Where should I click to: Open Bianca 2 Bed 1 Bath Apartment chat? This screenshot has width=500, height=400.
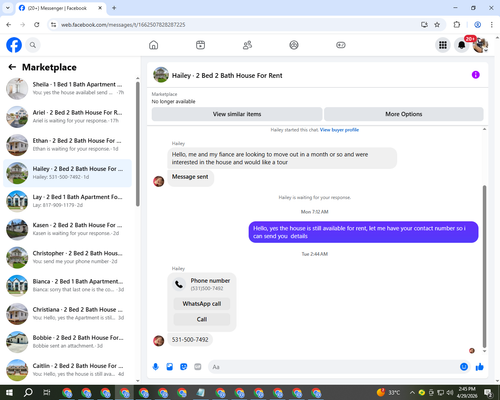coord(67,286)
